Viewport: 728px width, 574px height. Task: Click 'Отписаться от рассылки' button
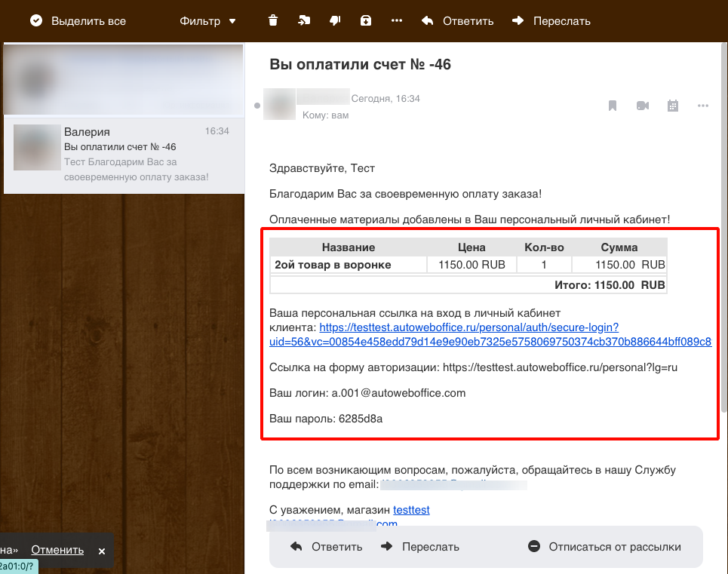[604, 547]
